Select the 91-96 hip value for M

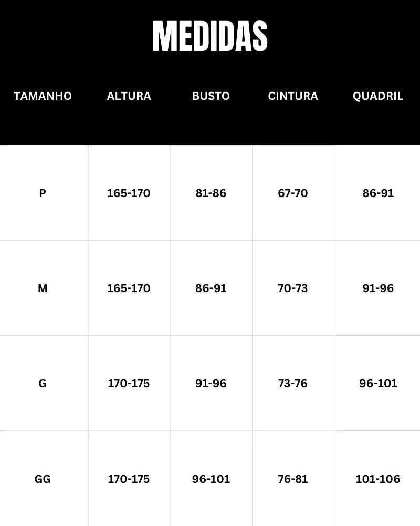click(x=378, y=288)
